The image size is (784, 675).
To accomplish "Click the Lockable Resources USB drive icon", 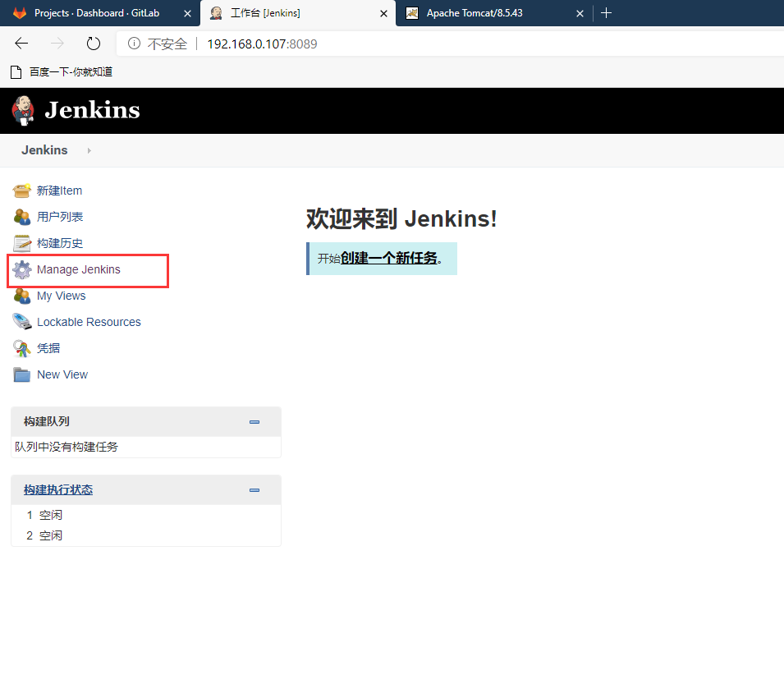I will click(21, 322).
